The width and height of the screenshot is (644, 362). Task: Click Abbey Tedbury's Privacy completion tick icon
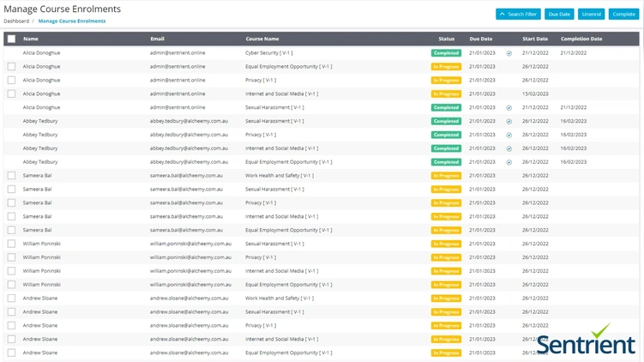509,135
